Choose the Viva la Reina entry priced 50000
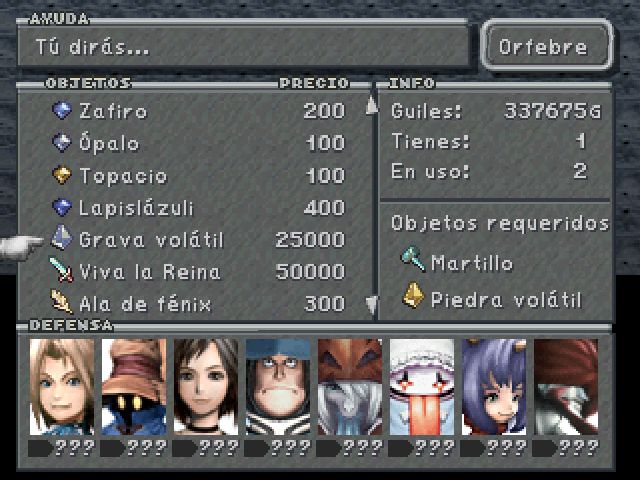The width and height of the screenshot is (640, 480). point(196,271)
